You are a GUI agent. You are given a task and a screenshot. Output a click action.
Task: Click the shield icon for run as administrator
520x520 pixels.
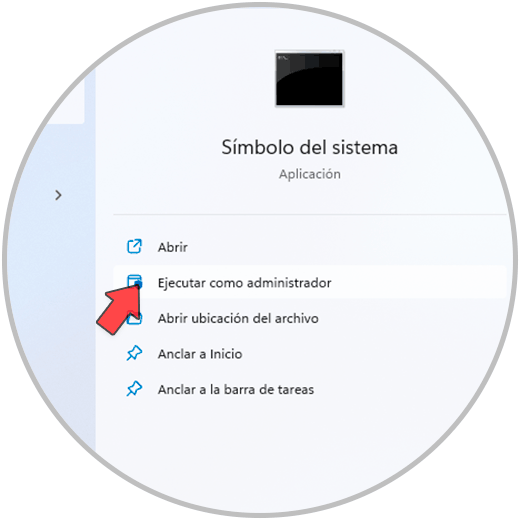click(x=135, y=281)
